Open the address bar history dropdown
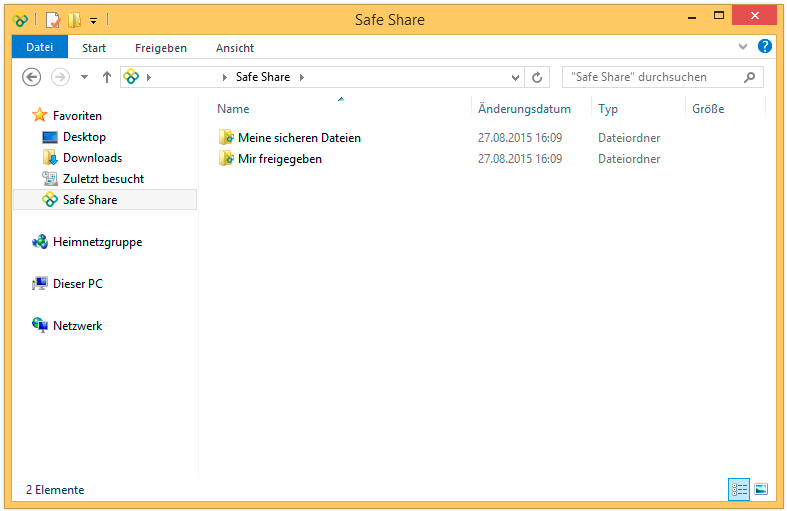Viewport: 787px width, 511px height. click(515, 77)
